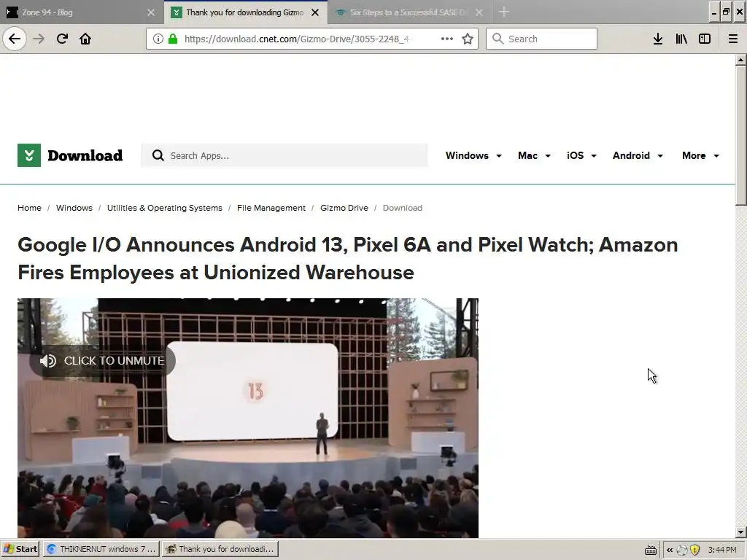Open the browser home page icon
Viewport: 747px width, 560px height.
(85, 39)
